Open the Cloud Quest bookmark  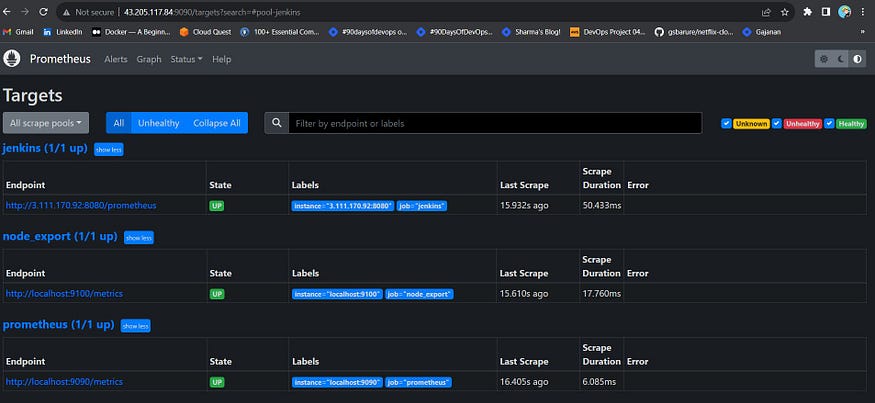(x=205, y=32)
